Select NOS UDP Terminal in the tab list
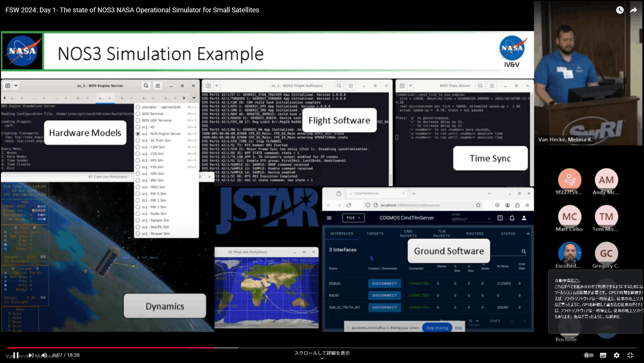This screenshot has width=644, height=363. (166, 120)
